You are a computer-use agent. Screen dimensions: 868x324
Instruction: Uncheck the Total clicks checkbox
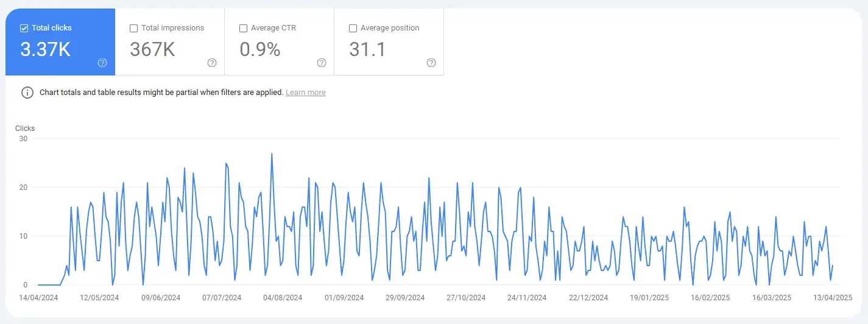pos(24,28)
